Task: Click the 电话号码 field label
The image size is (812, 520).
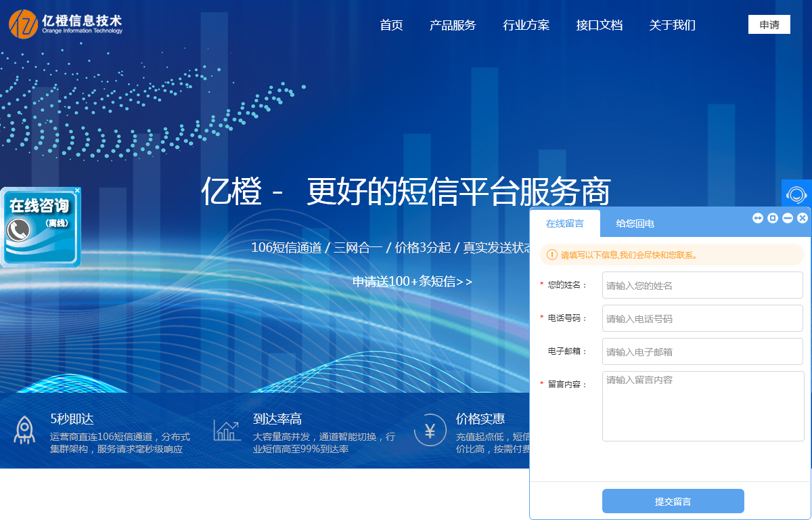Action: click(567, 318)
